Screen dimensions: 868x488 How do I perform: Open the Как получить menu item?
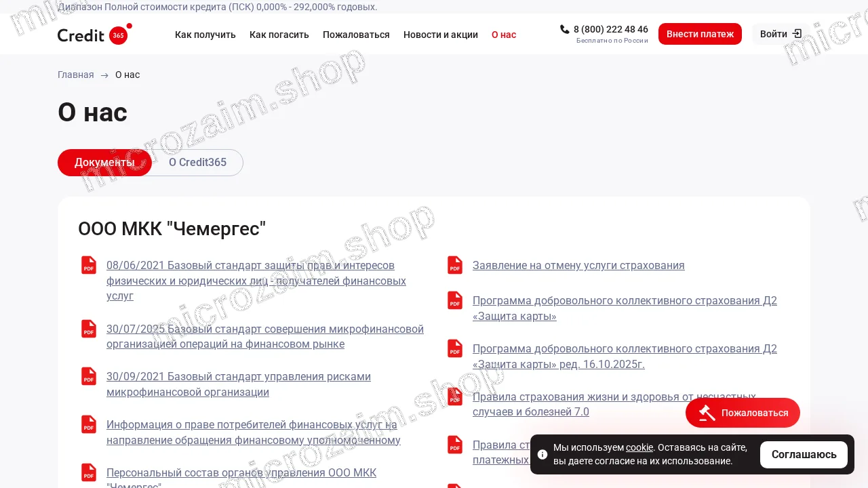(205, 35)
